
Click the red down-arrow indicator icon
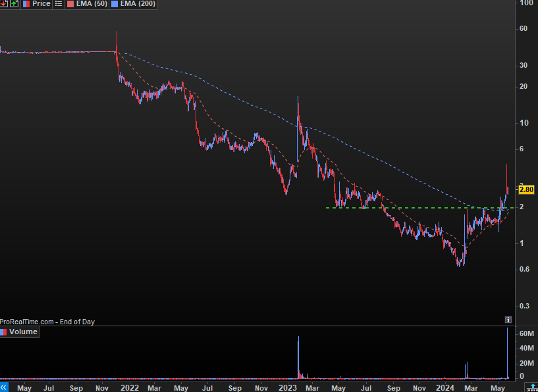pyautogui.click(x=3, y=4)
